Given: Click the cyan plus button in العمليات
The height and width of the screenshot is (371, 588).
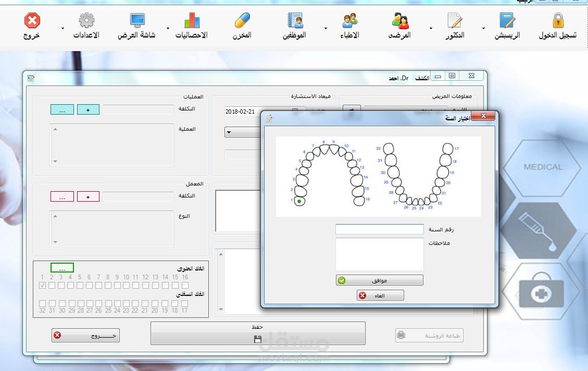Looking at the screenshot, I should click(x=88, y=109).
